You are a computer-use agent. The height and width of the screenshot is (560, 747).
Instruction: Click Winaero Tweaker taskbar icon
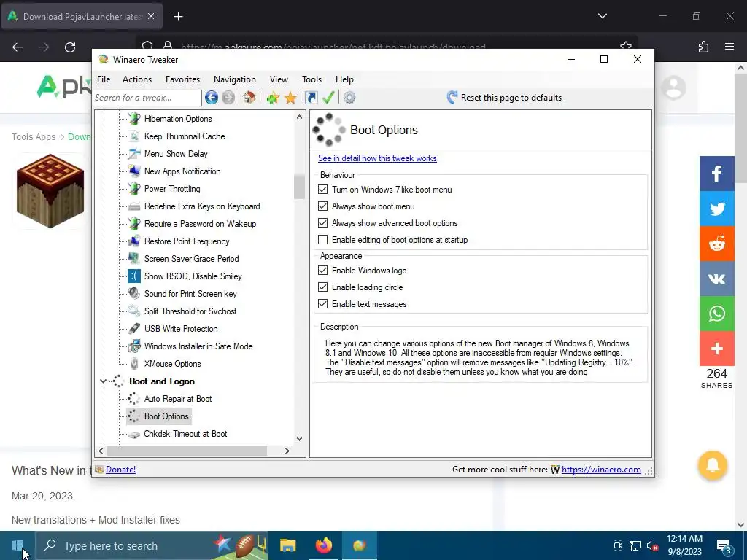(359, 545)
